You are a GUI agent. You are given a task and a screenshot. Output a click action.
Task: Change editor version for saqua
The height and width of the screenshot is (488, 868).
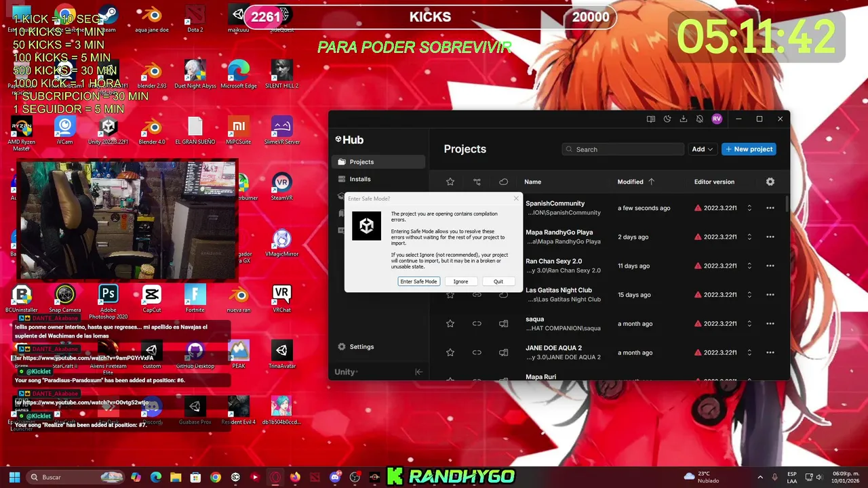[x=749, y=324]
